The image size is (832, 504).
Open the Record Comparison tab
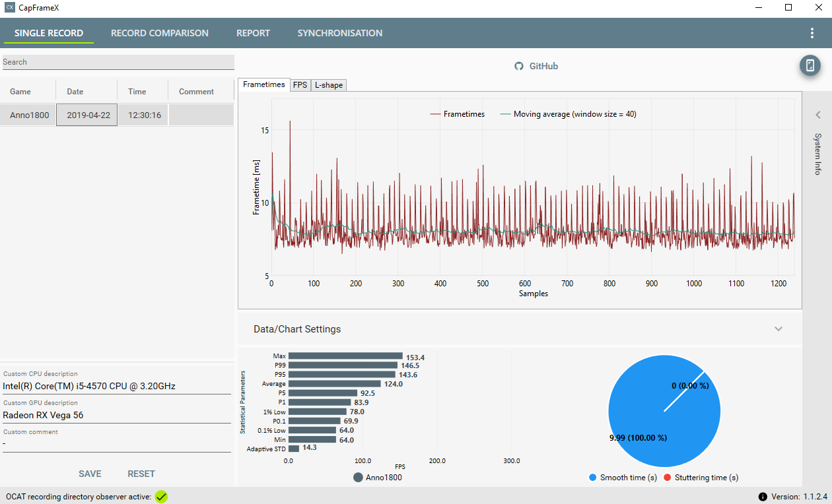pos(160,33)
